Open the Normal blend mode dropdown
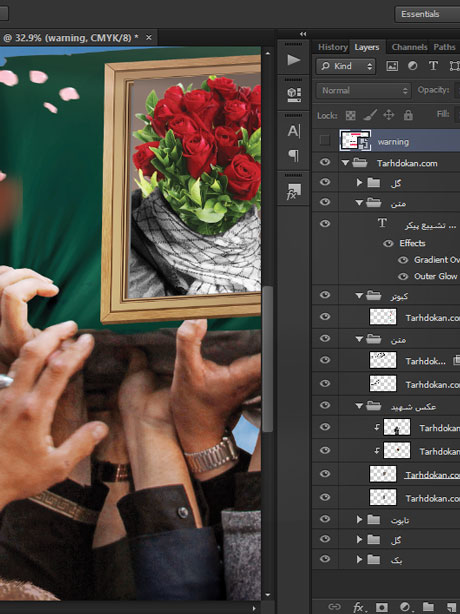This screenshot has height=614, width=460. [364, 91]
